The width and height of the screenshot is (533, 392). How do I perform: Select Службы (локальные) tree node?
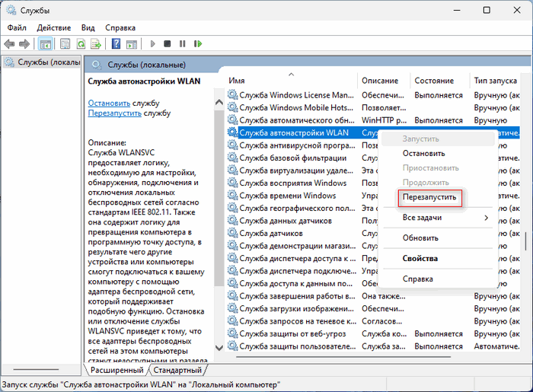pos(44,62)
